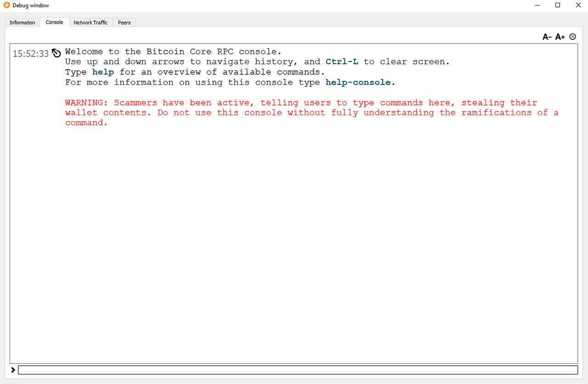Click the Ctrl-L shortcut text
This screenshot has width=588, height=384.
pyautogui.click(x=342, y=61)
